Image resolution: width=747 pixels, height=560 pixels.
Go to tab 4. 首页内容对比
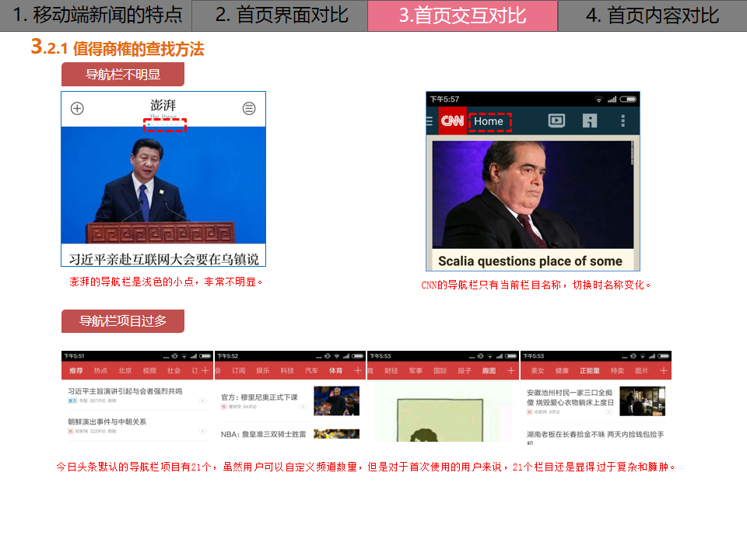pyautogui.click(x=653, y=16)
